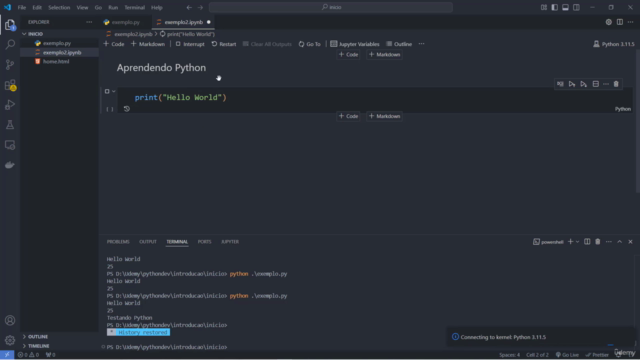The width and height of the screenshot is (640, 360).
Task: Interrupt the kernel
Action: click(190, 44)
